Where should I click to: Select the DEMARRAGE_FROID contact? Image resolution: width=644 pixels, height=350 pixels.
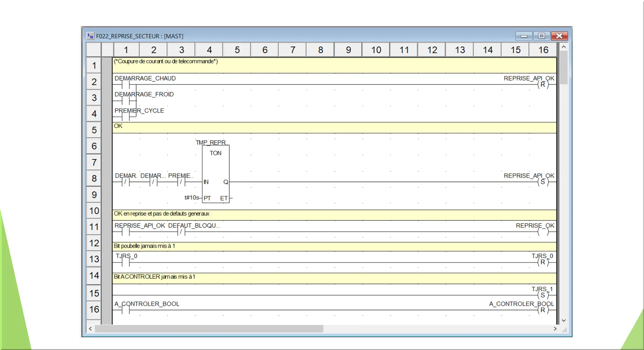point(125,100)
